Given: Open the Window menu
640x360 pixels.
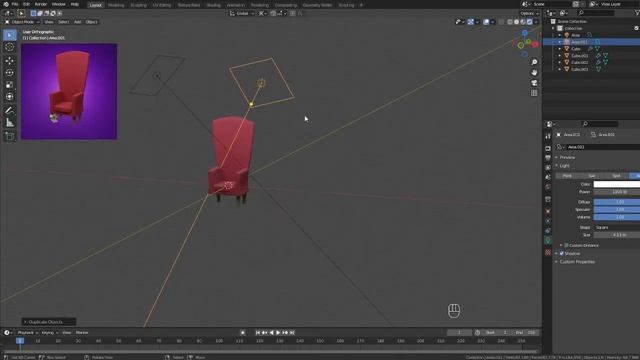Looking at the screenshot, I should coord(58,4).
